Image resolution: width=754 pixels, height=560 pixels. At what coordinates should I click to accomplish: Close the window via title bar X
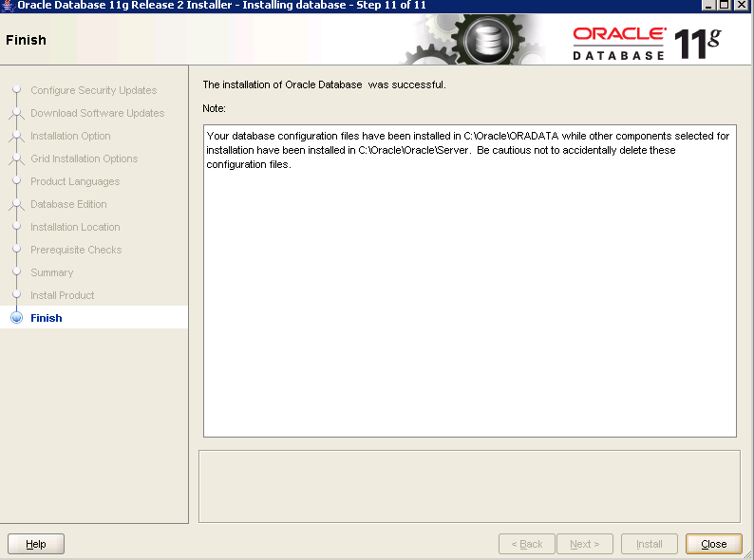(742, 6)
